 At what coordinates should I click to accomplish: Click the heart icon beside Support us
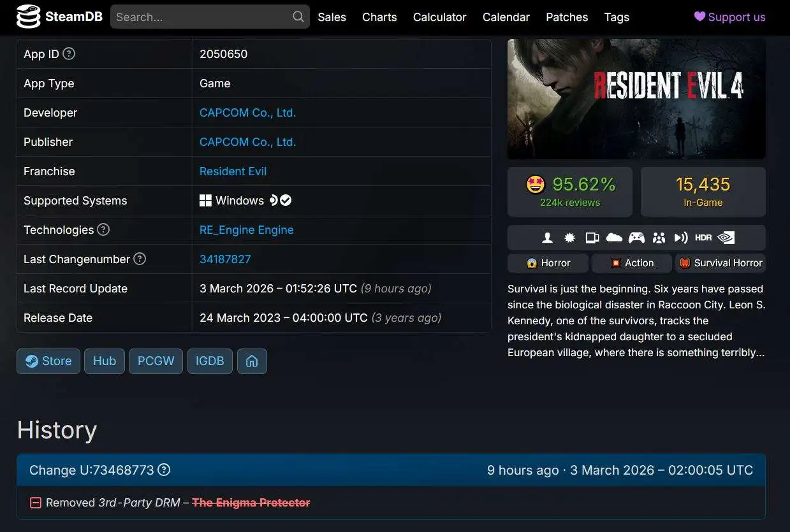[700, 17]
